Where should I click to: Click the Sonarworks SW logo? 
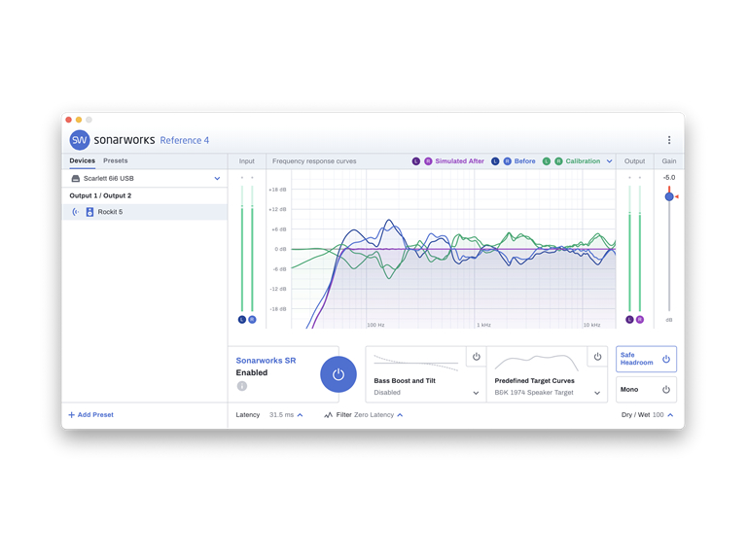(80, 140)
